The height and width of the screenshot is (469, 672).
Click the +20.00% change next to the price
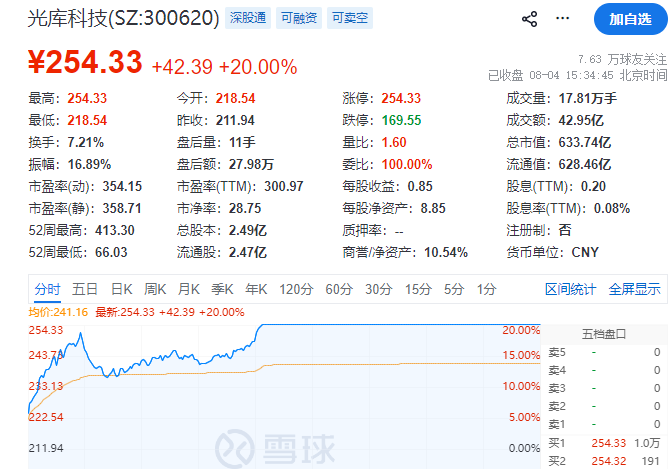pos(258,67)
